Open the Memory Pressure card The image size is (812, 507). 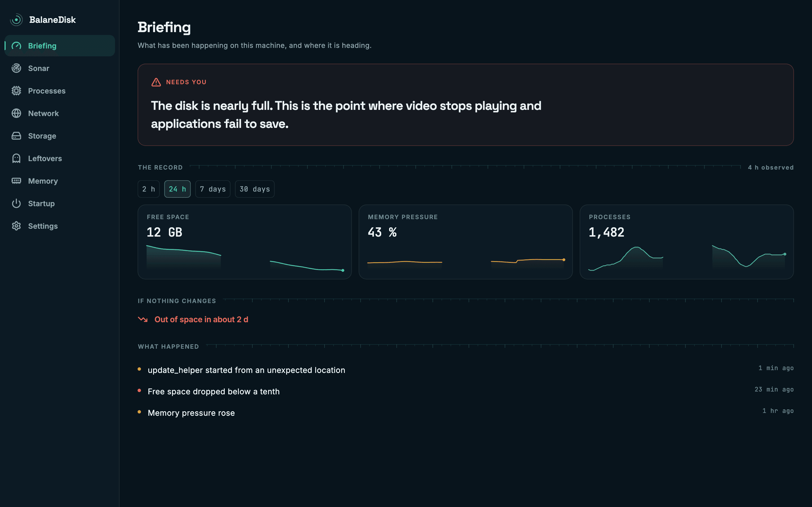pyautogui.click(x=465, y=242)
